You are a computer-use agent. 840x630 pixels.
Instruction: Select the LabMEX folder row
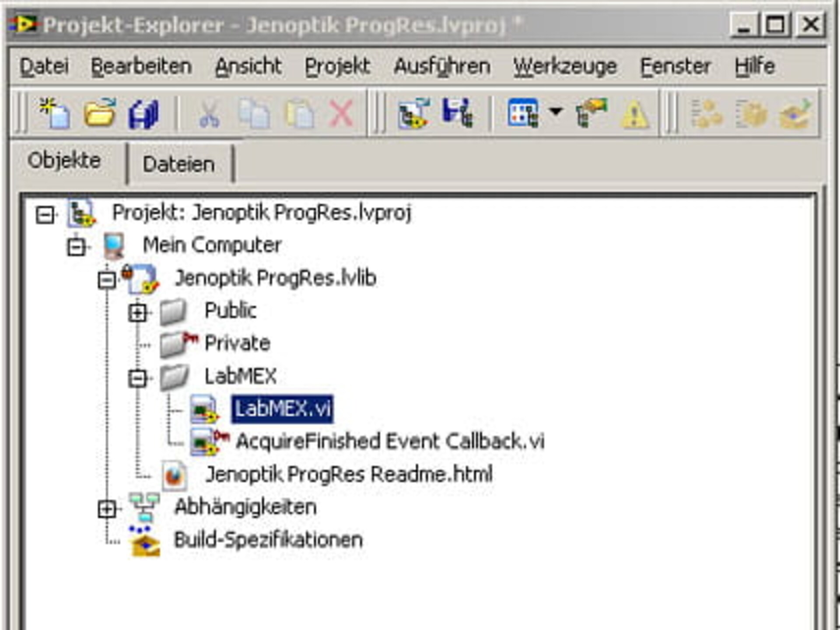[x=241, y=376]
